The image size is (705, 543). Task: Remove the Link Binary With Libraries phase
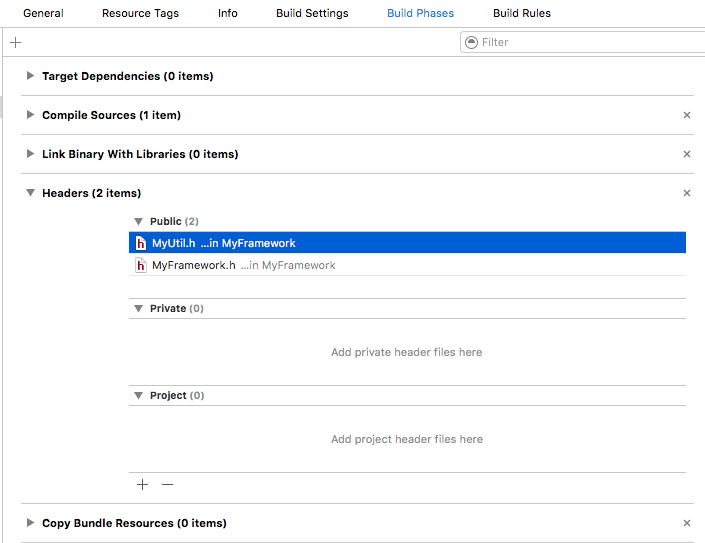click(x=687, y=154)
